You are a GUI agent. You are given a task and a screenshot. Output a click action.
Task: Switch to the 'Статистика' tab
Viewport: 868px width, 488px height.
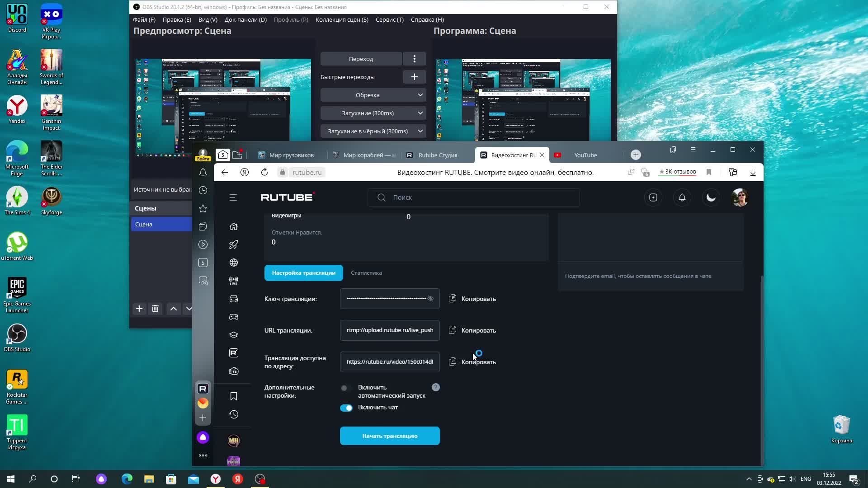(x=366, y=273)
